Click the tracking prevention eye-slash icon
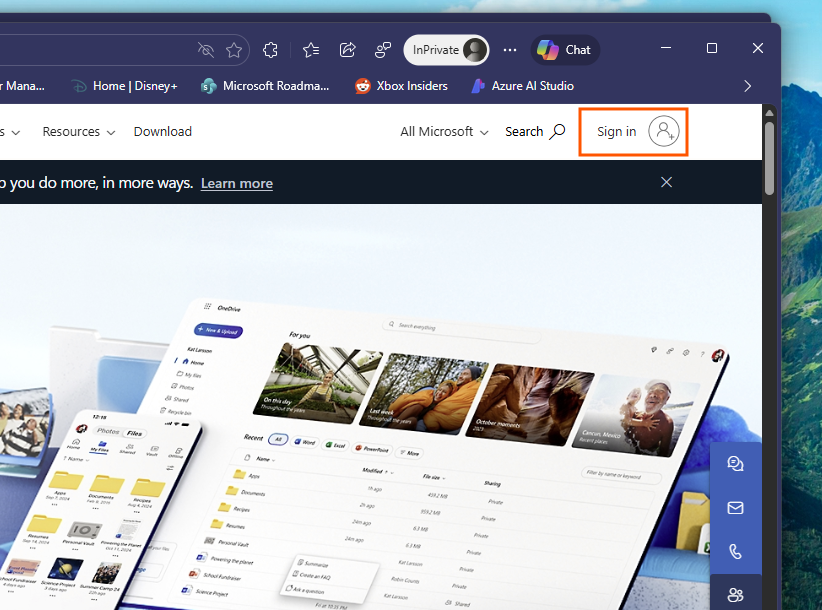822x610 pixels. pyautogui.click(x=206, y=50)
